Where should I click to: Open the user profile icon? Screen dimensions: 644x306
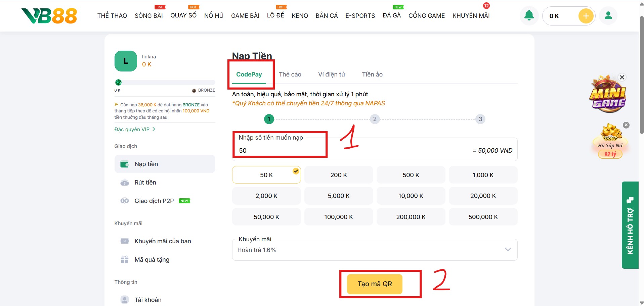click(608, 15)
